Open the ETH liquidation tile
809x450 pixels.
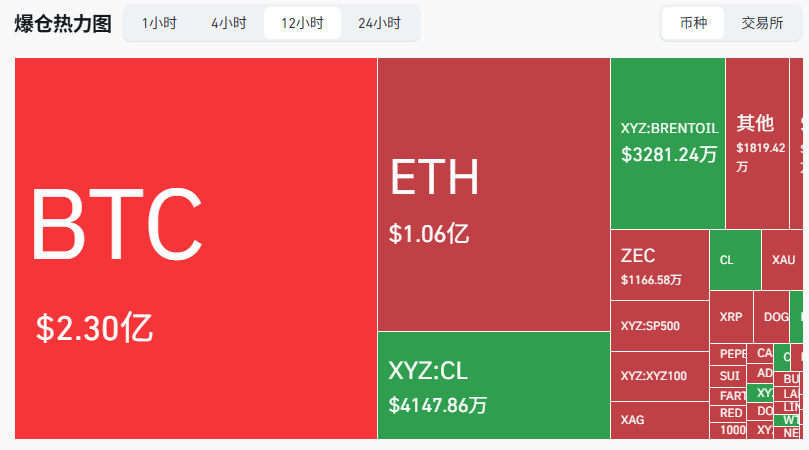pyautogui.click(x=493, y=194)
